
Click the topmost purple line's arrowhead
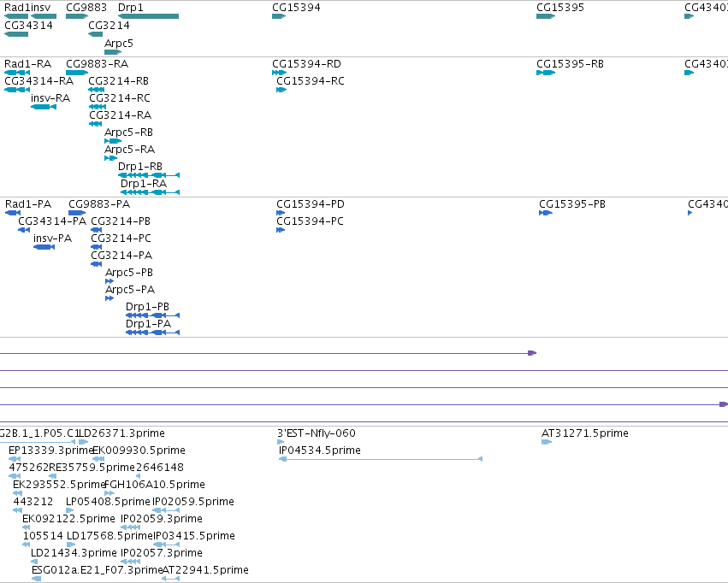point(532,353)
